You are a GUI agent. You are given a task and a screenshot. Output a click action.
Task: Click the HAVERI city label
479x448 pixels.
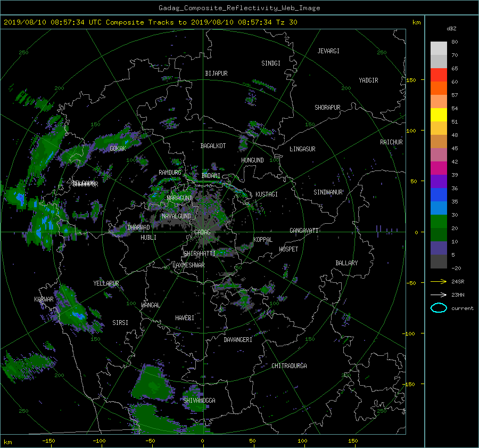pos(185,318)
